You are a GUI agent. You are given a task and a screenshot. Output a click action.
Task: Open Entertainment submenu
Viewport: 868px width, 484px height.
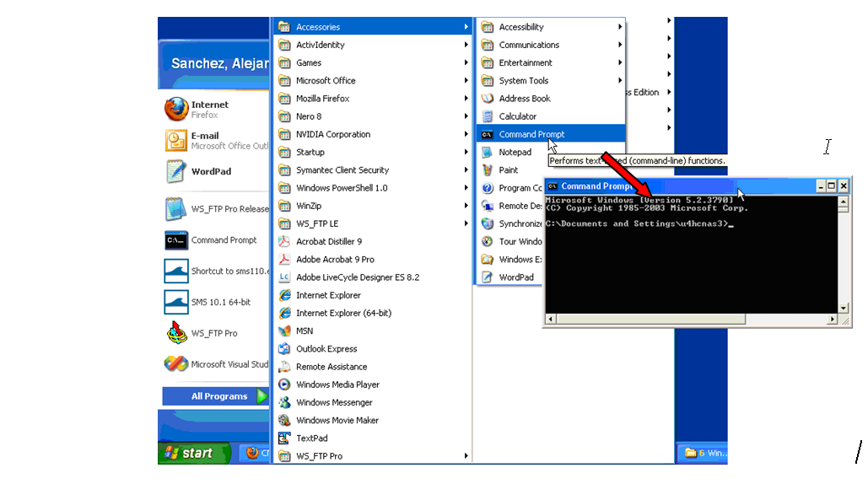click(x=552, y=62)
